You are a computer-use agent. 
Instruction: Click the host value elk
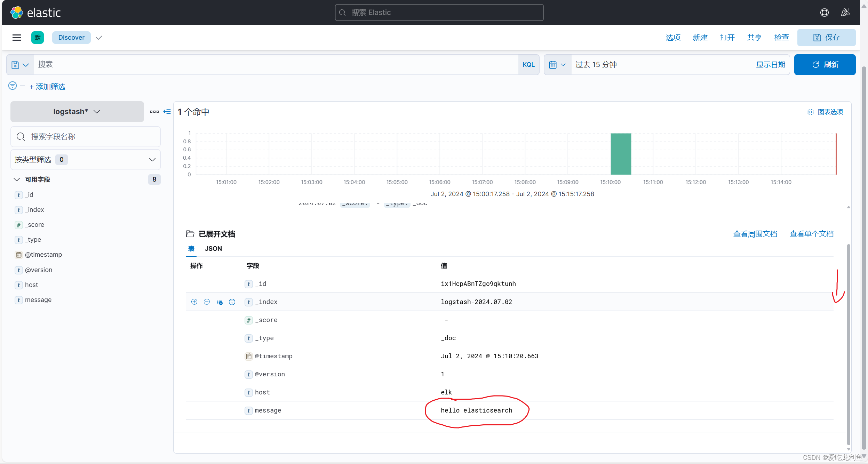[x=446, y=392]
